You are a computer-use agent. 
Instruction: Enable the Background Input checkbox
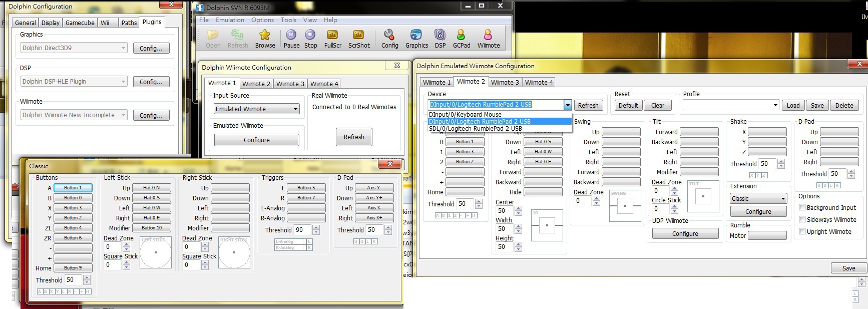pos(802,207)
